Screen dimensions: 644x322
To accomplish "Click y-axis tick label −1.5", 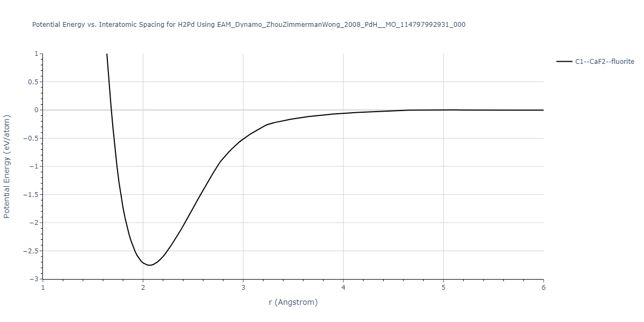I will pos(31,195).
